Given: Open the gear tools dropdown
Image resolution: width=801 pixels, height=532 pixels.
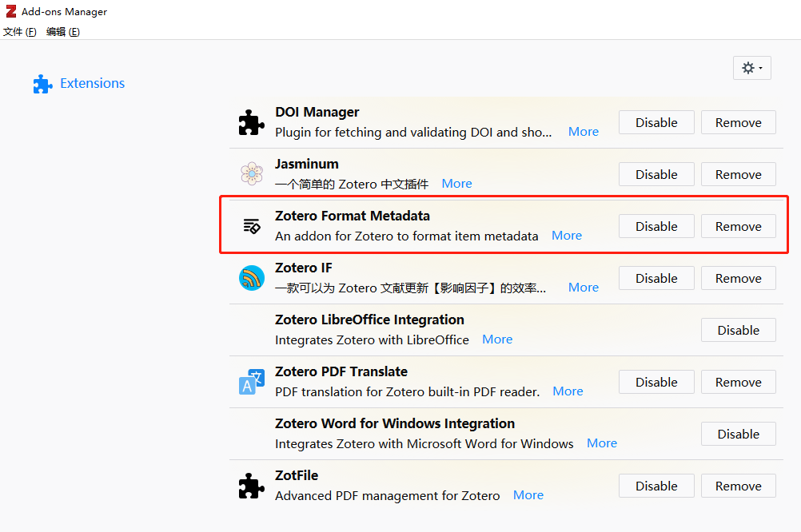Looking at the screenshot, I should tap(752, 68).
